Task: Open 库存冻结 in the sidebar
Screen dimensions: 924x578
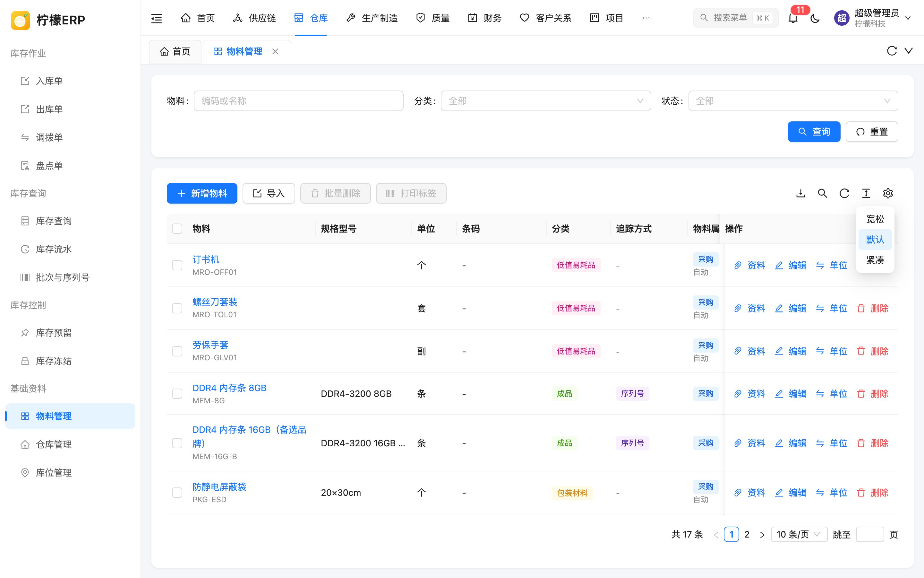Action: coord(70,361)
